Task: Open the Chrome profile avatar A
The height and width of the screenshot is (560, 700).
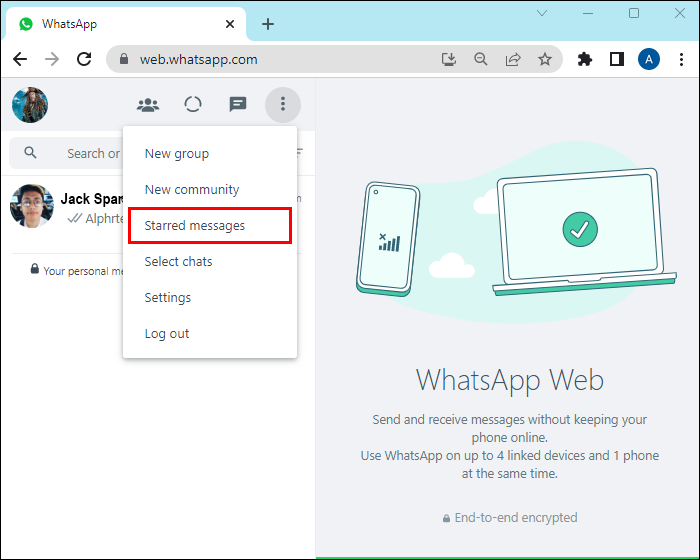Action: pos(649,59)
